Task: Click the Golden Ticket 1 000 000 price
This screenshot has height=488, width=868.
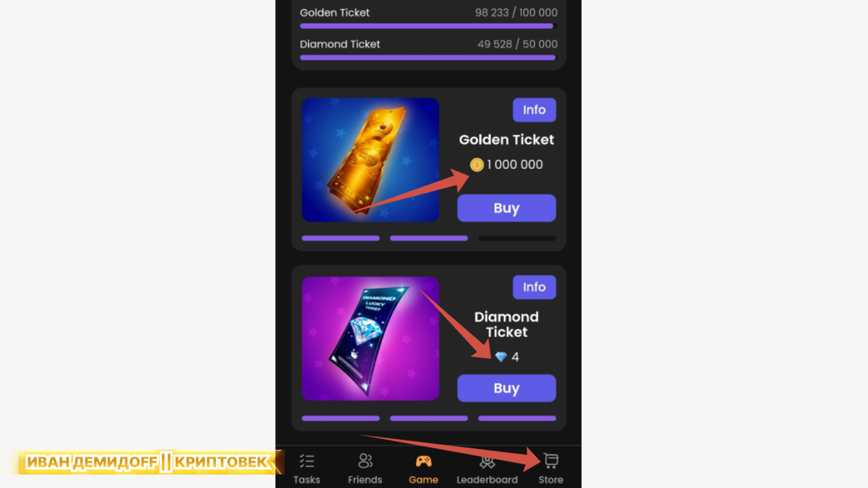Action: (514, 165)
